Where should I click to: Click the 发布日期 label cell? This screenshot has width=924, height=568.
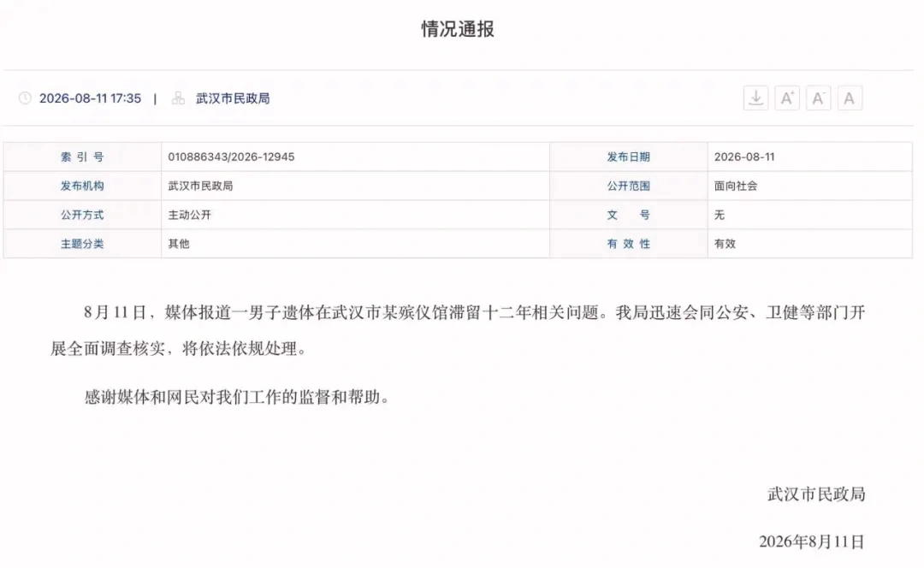coord(629,157)
